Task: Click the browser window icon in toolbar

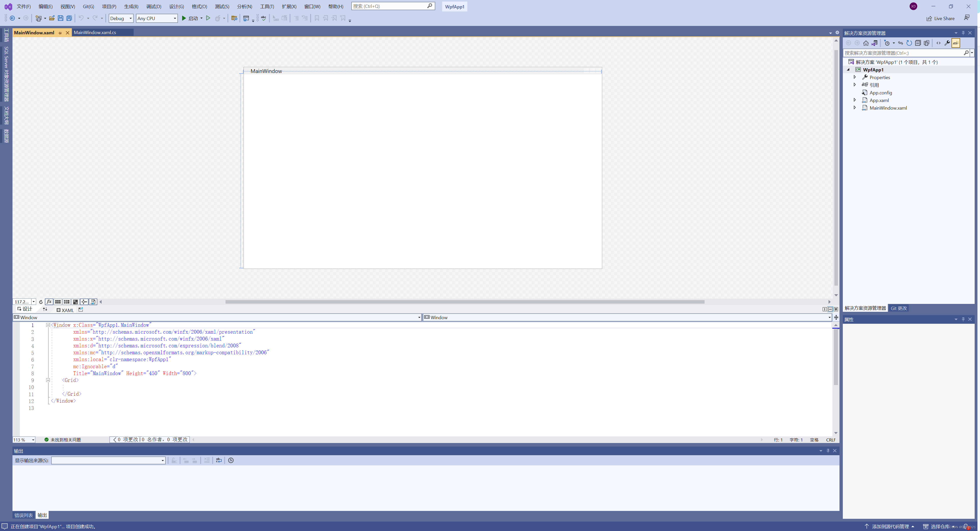Action: (x=246, y=18)
